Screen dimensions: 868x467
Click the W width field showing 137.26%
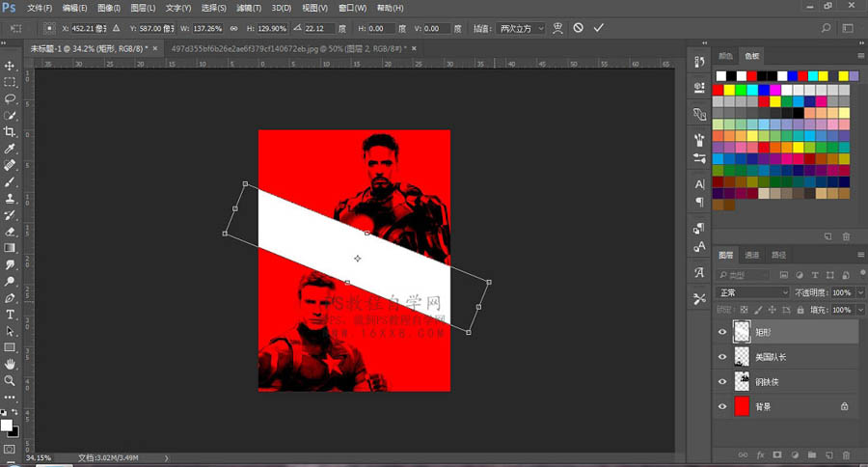[x=207, y=28]
